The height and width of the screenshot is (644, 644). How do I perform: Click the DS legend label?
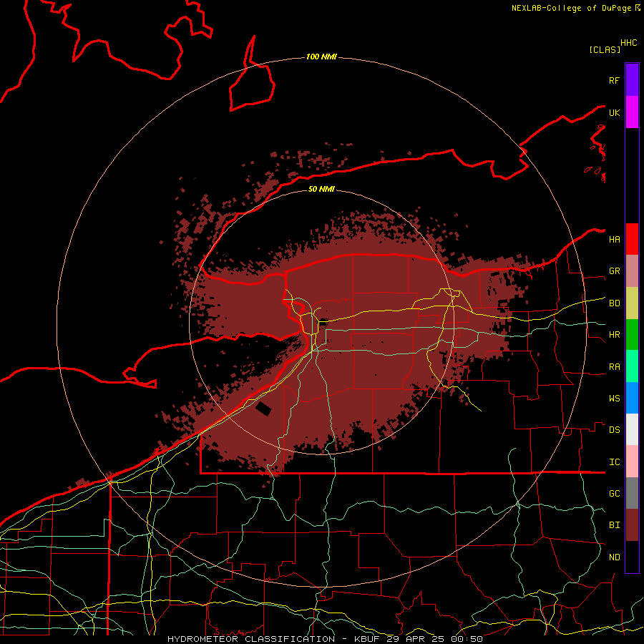tap(614, 430)
